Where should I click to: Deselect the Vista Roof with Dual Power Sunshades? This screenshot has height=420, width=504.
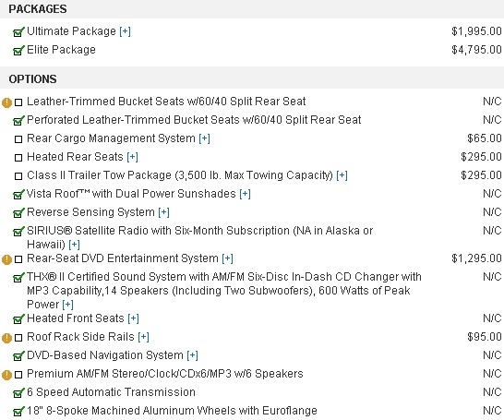pyautogui.click(x=18, y=195)
